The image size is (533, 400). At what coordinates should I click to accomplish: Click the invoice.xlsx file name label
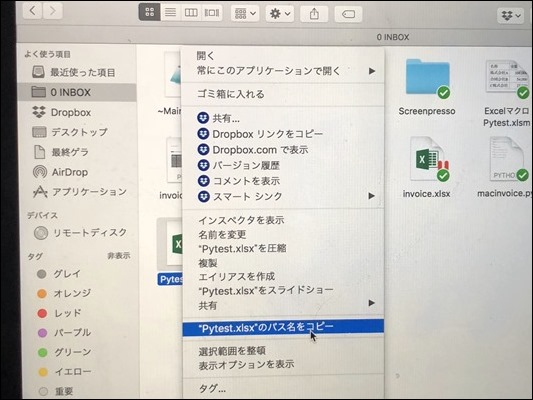coord(426,194)
